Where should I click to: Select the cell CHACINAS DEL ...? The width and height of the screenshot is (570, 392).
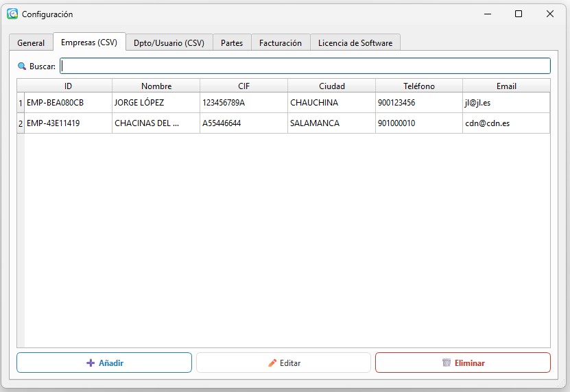(156, 123)
